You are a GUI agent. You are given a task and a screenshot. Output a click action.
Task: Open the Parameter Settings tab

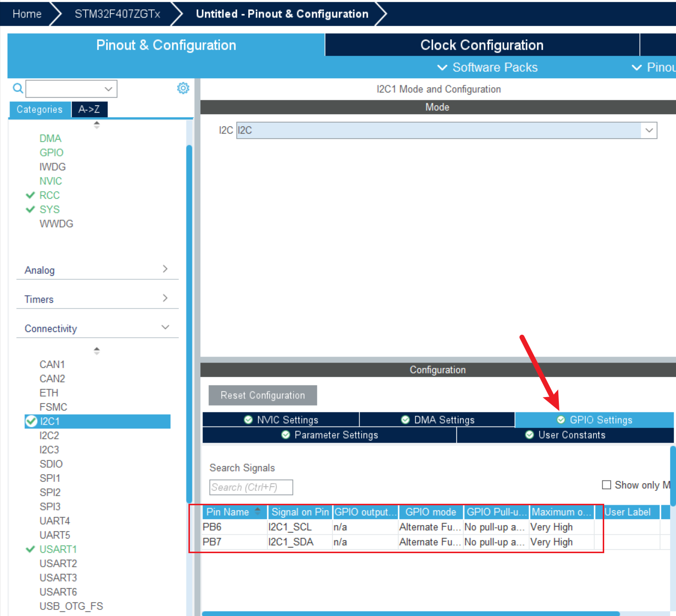pyautogui.click(x=330, y=435)
